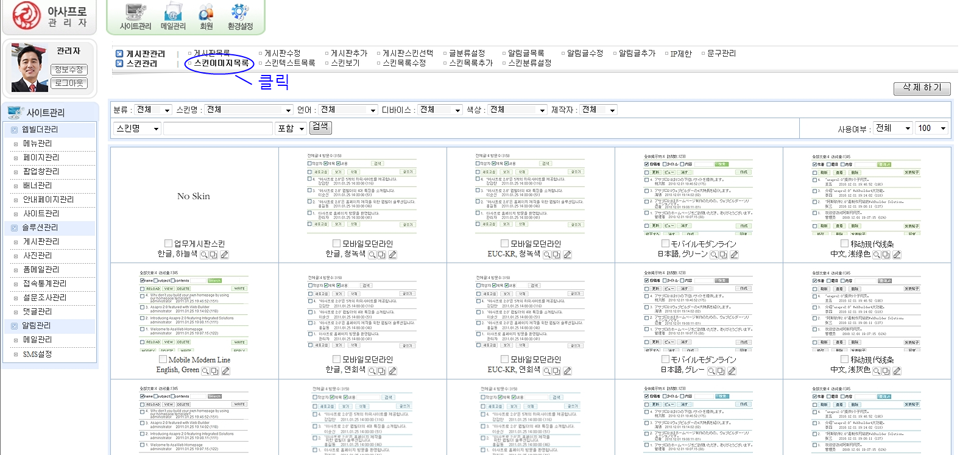Screen dimensions: 960x455
Task: Open 사이트관리 from the top icon bar
Action: click(x=135, y=16)
